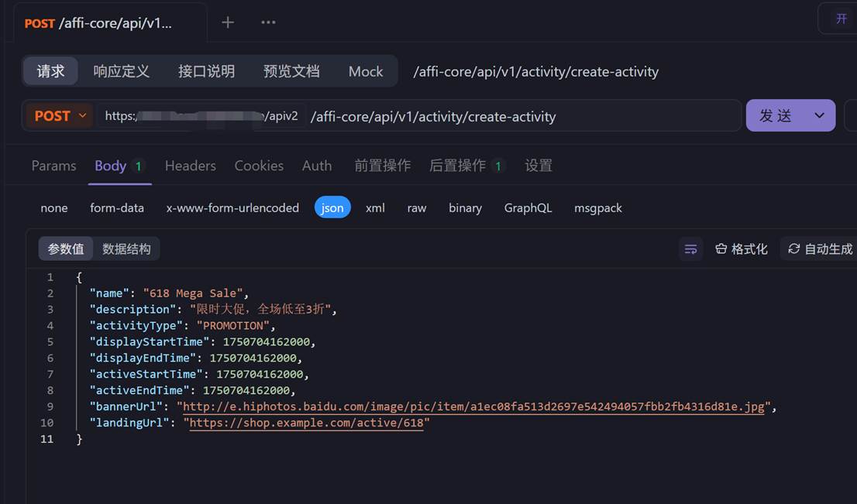
Task: Click the displayStartTime timestamp value
Action: pyautogui.click(x=267, y=342)
